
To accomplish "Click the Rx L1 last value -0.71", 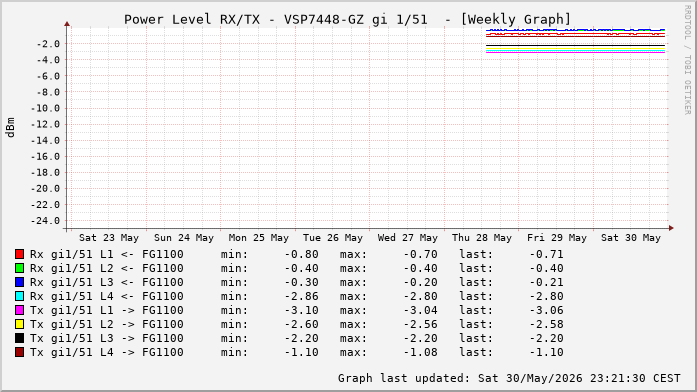I will (546, 254).
